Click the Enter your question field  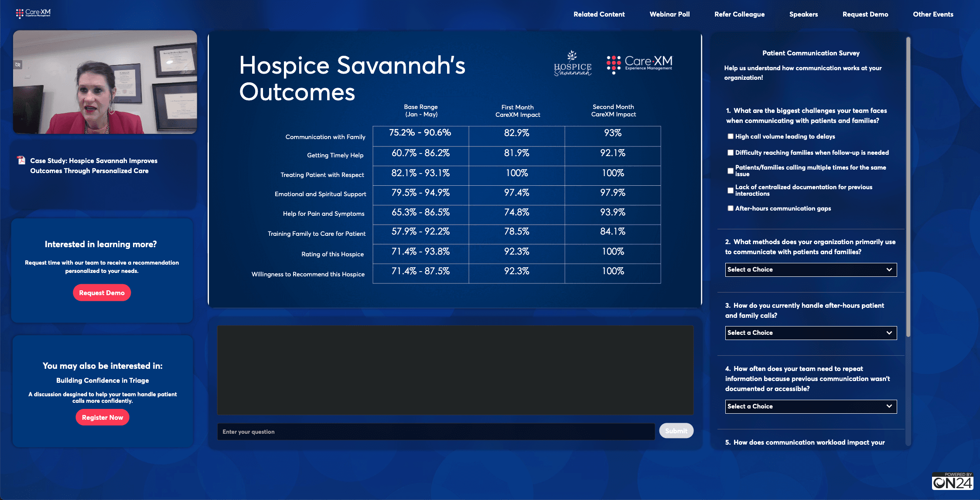point(436,432)
